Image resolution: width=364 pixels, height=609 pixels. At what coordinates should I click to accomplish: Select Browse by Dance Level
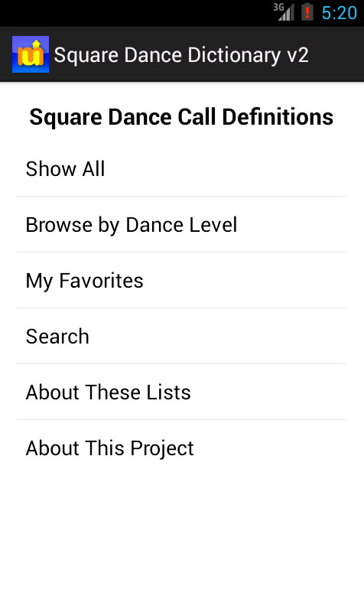181,224
